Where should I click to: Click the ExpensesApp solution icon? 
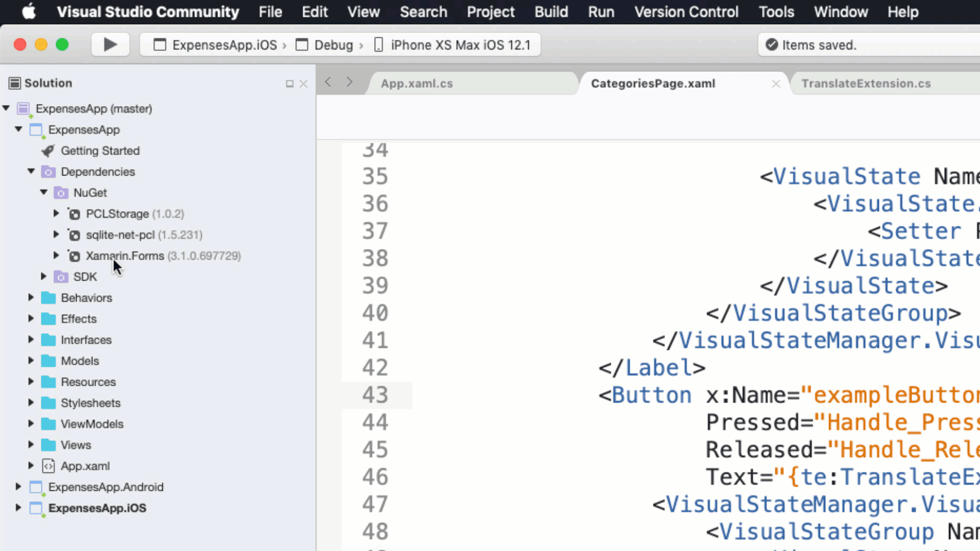pyautogui.click(x=23, y=109)
